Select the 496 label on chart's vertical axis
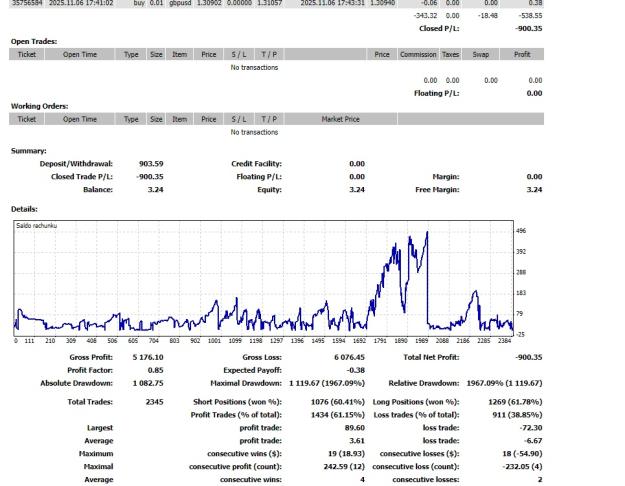Image resolution: width=625 pixels, height=486 pixels. click(521, 230)
